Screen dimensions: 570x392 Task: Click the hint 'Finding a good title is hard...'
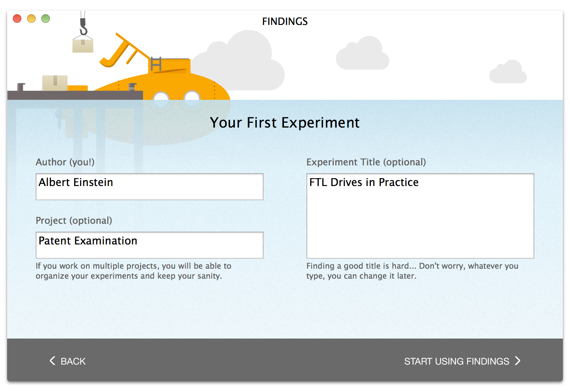(x=412, y=271)
